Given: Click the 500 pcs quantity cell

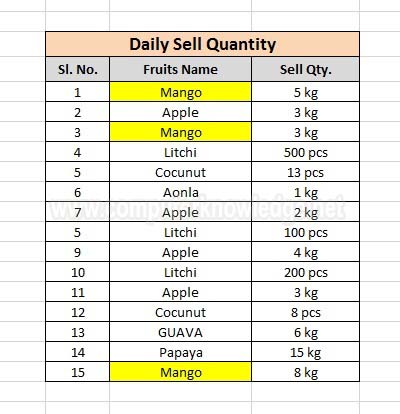Looking at the screenshot, I should click(x=305, y=152).
